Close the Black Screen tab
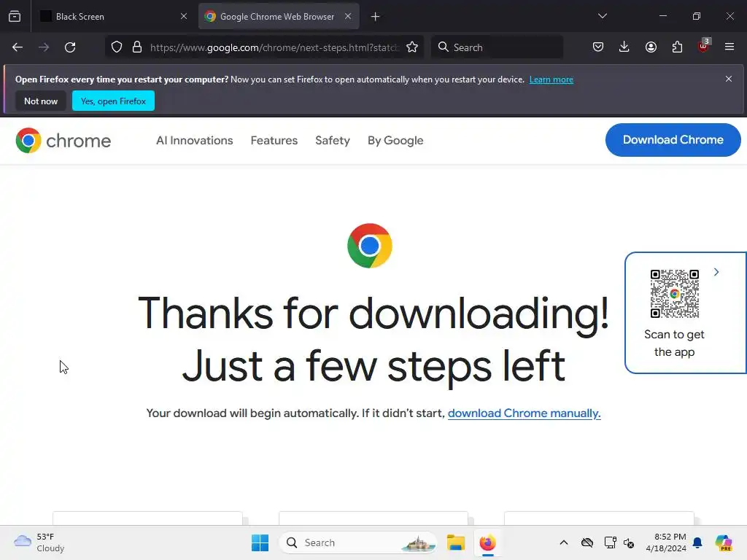Viewport: 747px width, 560px height. [184, 16]
